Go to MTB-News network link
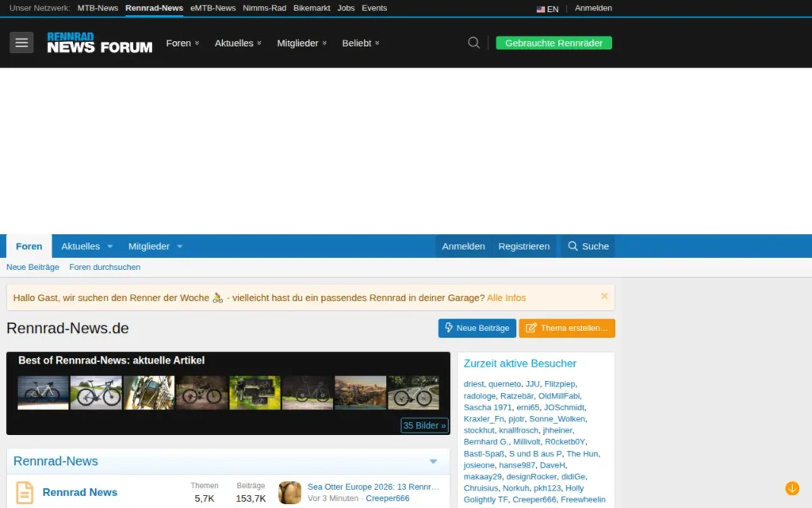 [x=98, y=8]
